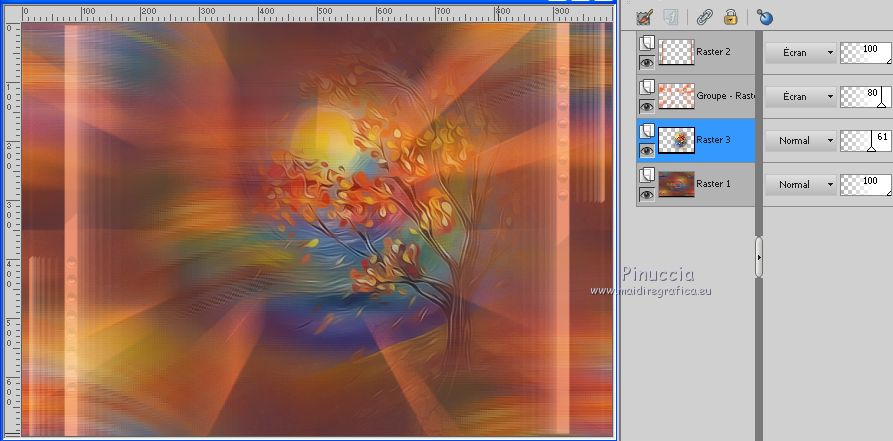The height and width of the screenshot is (441, 893).
Task: Click the collapse arrow handle on the Layers panel divider
Action: 759,258
